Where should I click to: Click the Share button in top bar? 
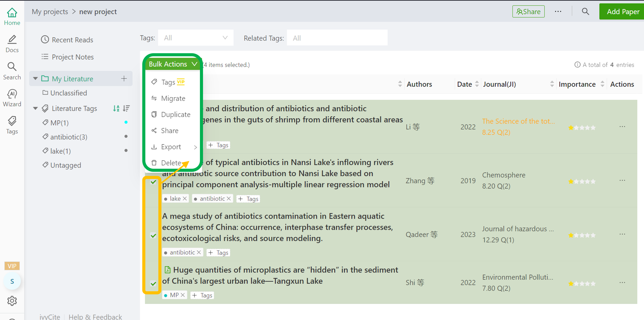[528, 12]
